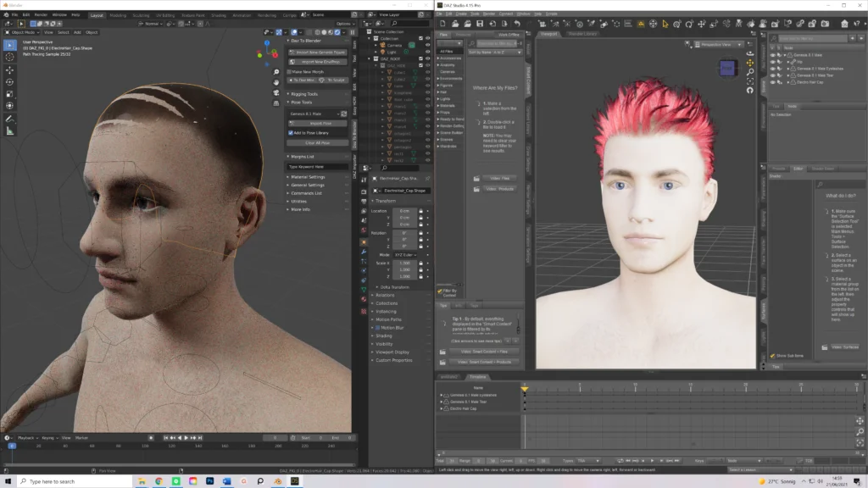The width and height of the screenshot is (868, 488).
Task: Click Import New Genesis Figure button
Action: tap(317, 53)
